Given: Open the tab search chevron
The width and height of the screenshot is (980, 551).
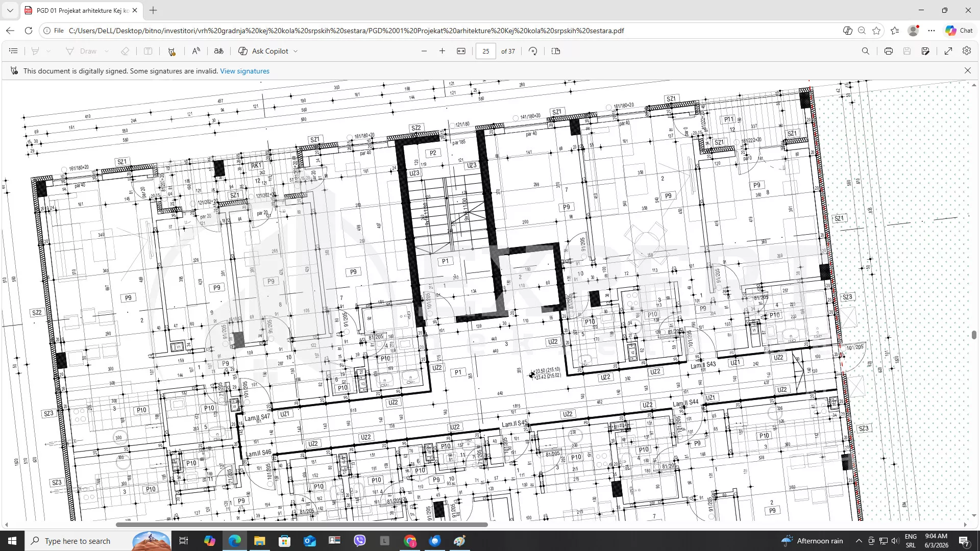Looking at the screenshot, I should click(10, 10).
